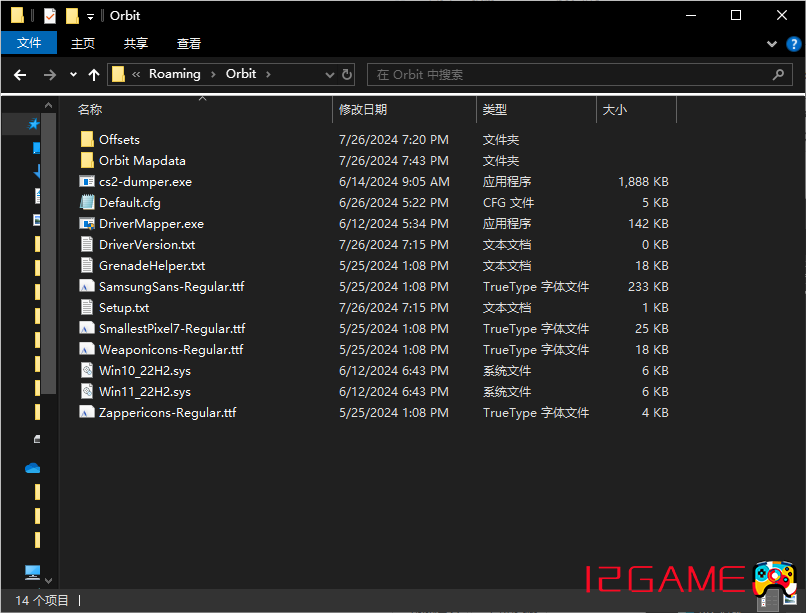The width and height of the screenshot is (806, 613).
Task: Click the DriverVersion.txt document icon
Action: (87, 245)
